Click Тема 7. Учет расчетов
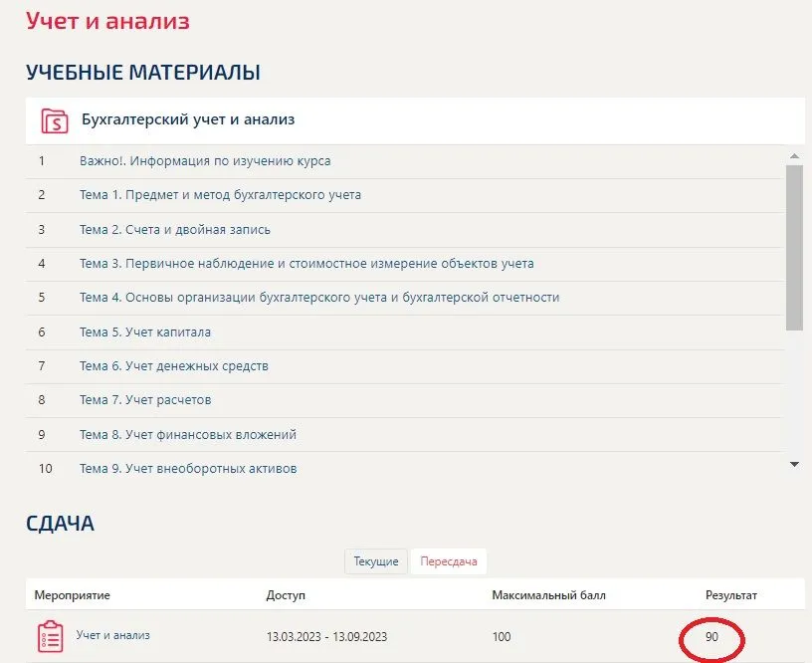Image resolution: width=812 pixels, height=663 pixels. pyautogui.click(x=145, y=400)
